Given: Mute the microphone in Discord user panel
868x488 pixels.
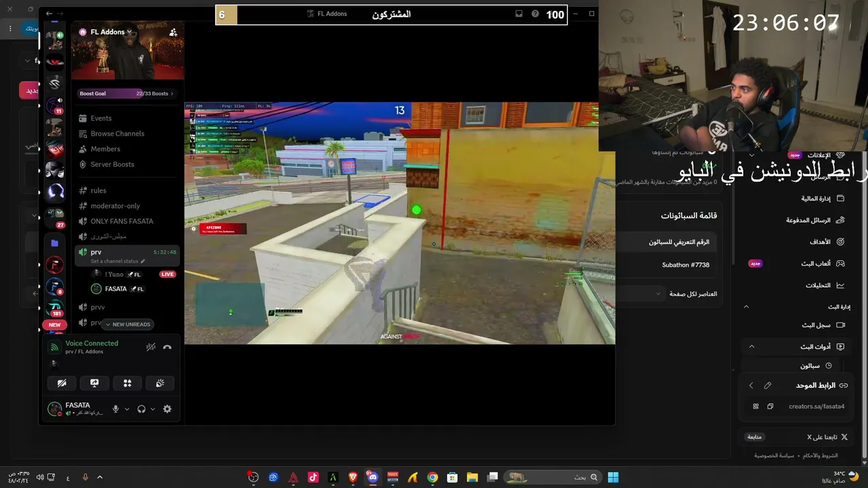Looking at the screenshot, I should pos(116,409).
